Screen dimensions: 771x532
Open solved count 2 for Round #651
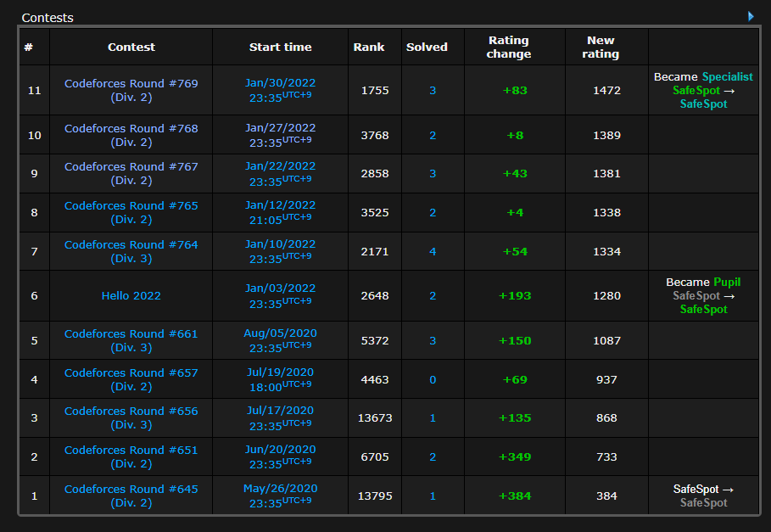click(433, 456)
